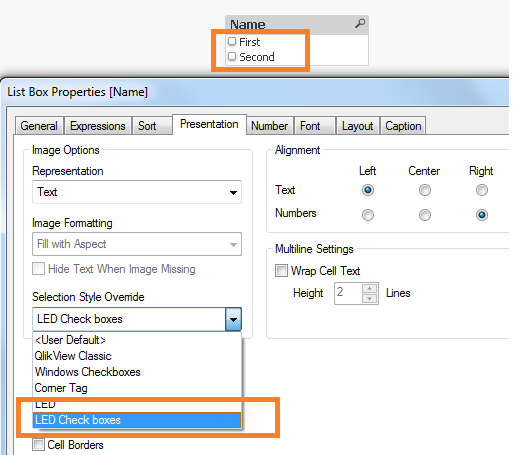Select Center alignment for Text
The image size is (516, 455).
pos(425,190)
